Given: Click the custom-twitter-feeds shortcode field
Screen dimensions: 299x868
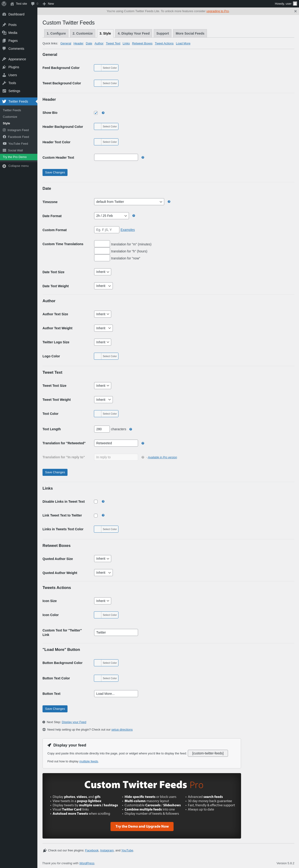Looking at the screenshot, I should click(x=208, y=753).
